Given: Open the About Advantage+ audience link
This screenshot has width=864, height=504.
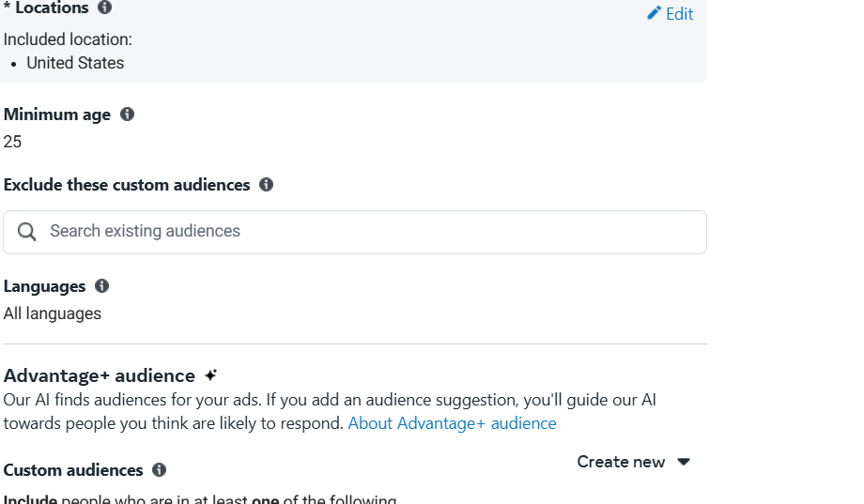Looking at the screenshot, I should [452, 423].
